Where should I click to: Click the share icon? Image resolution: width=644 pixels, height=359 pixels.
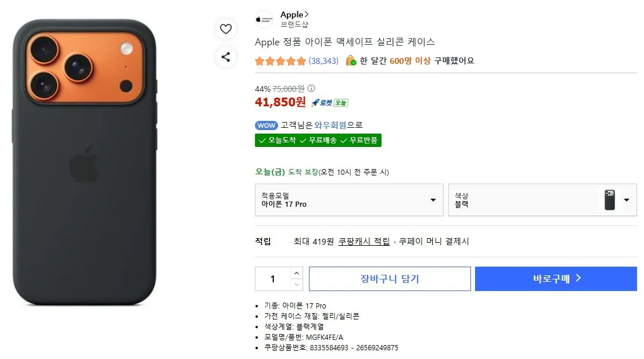[226, 57]
